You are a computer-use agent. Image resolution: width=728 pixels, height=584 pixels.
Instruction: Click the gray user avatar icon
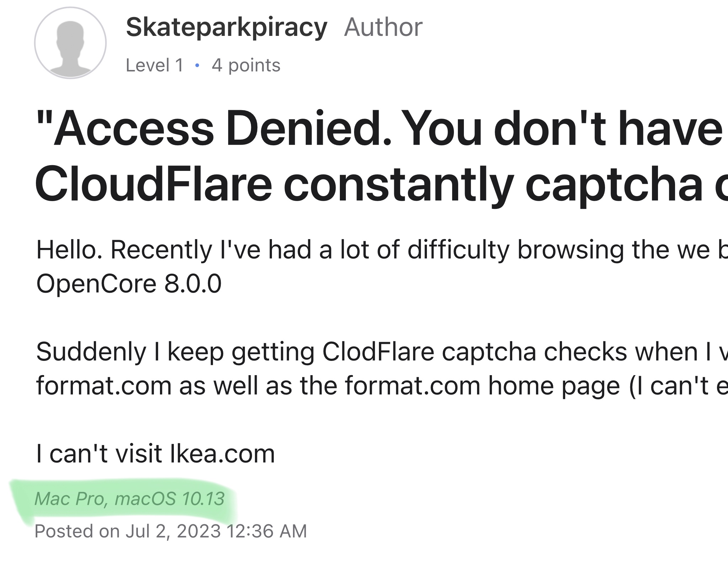point(70,43)
